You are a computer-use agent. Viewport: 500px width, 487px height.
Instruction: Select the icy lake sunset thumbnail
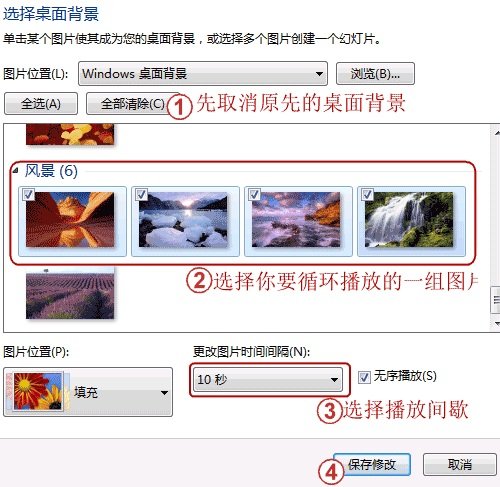click(183, 220)
